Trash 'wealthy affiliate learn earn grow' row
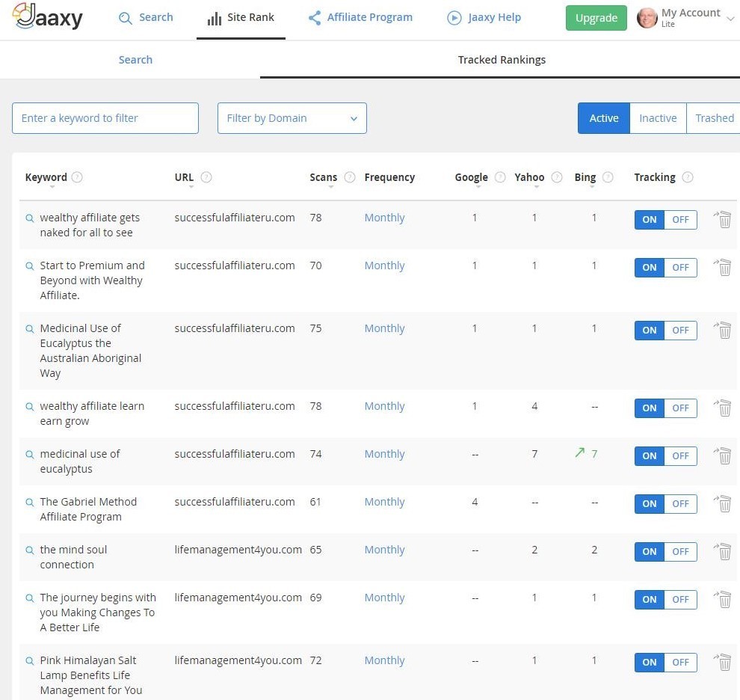Screen dimensions: 740x700 point(723,408)
